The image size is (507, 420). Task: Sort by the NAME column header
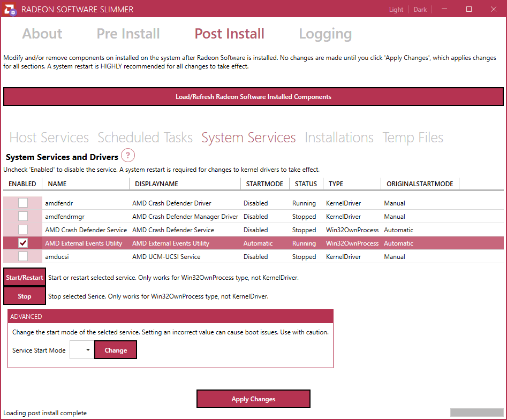[86, 184]
